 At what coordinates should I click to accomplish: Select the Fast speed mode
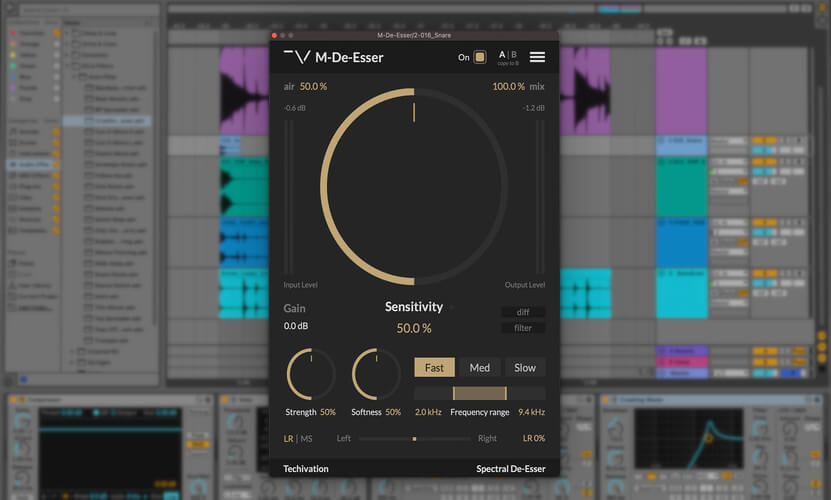434,367
